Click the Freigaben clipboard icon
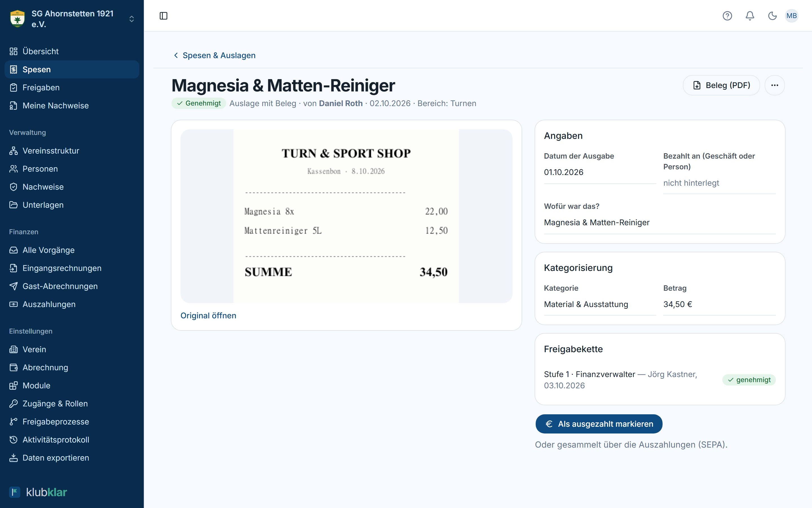This screenshot has height=508, width=812. 14,88
